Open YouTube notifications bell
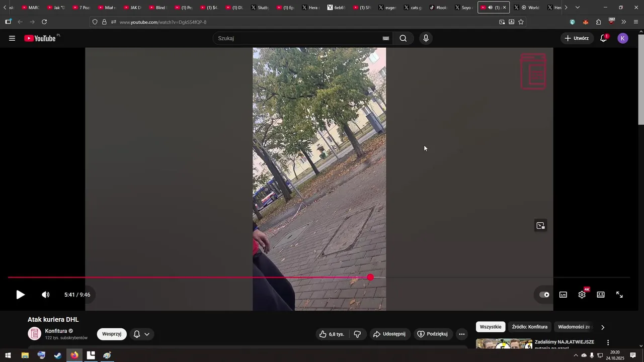The width and height of the screenshot is (644, 362). click(603, 38)
